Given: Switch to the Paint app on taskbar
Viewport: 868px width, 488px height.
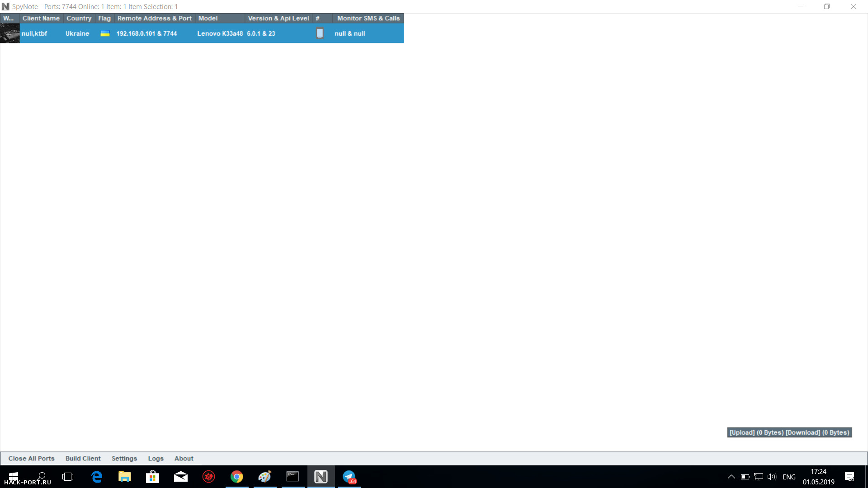Looking at the screenshot, I should click(x=265, y=477).
